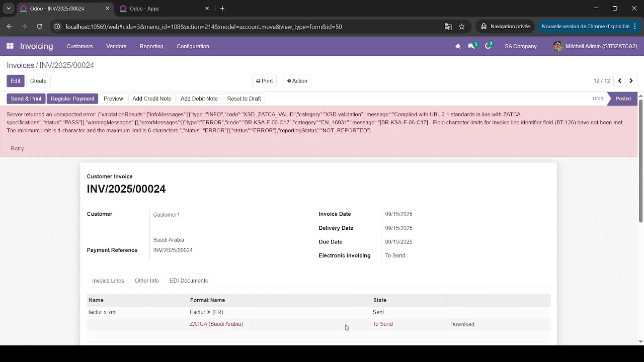Click the Sent state cell
Screen dimensions: 644x362
click(378, 312)
